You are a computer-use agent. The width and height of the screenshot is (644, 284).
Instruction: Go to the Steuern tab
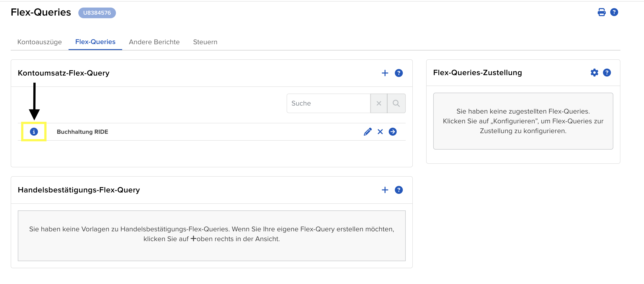click(x=205, y=42)
